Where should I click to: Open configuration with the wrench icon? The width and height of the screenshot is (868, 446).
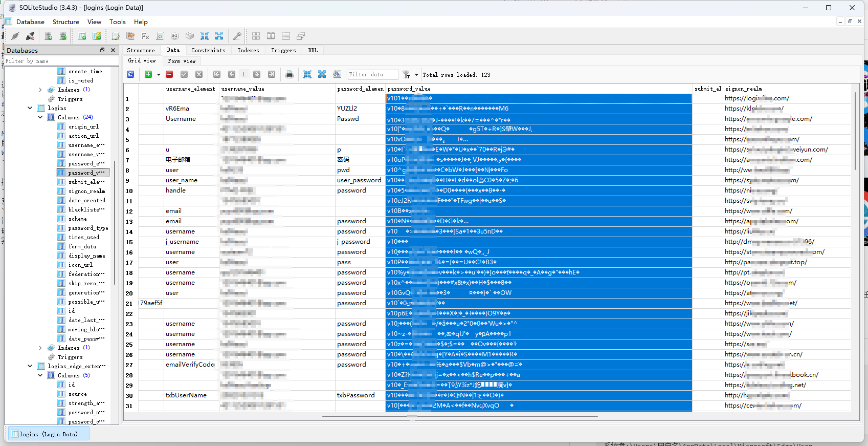coord(237,36)
